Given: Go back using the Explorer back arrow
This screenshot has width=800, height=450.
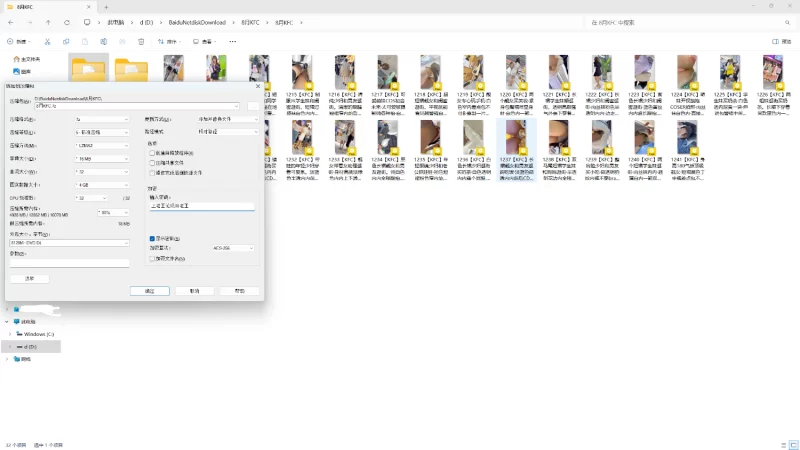Looking at the screenshot, I should tap(11, 22).
